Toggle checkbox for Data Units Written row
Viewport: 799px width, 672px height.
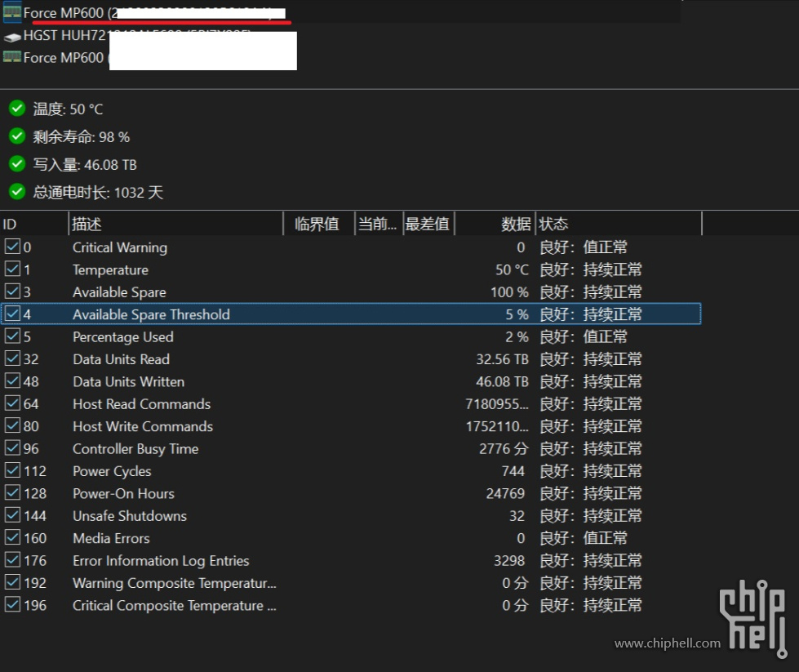click(12, 381)
